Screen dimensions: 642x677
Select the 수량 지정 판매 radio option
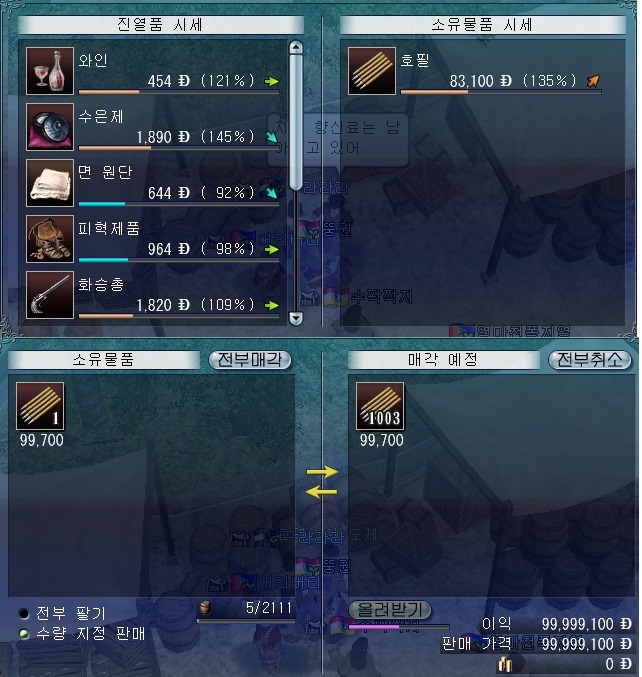tap(24, 634)
